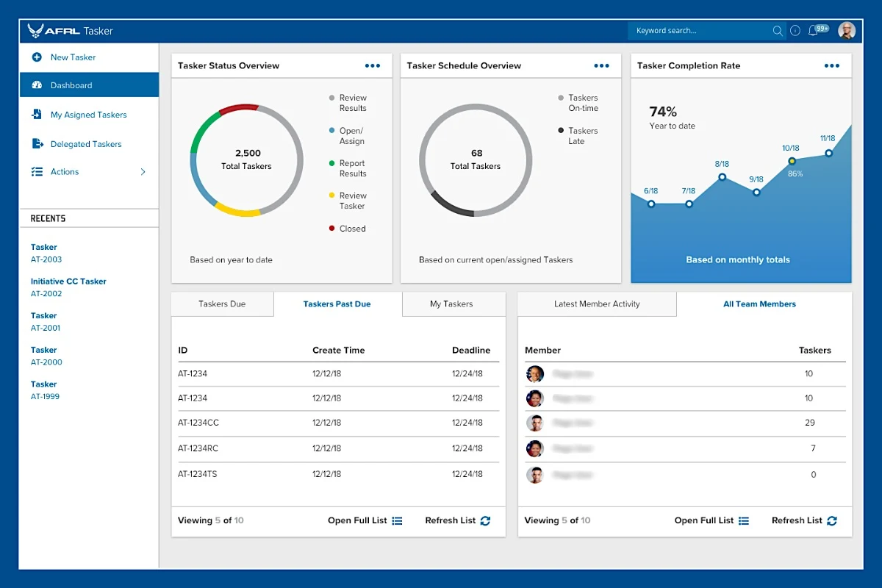Open recent Initiative CC Tasker AT-2002

coord(68,287)
